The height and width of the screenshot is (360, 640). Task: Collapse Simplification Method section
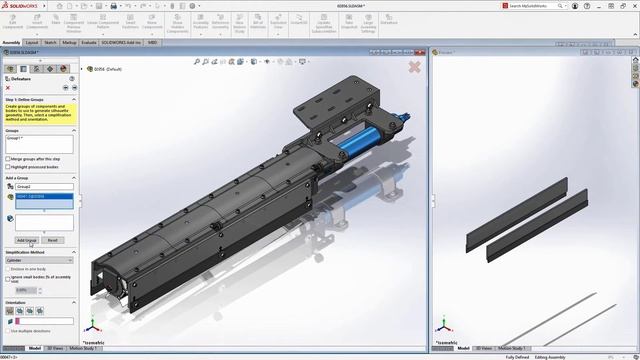click(x=74, y=252)
